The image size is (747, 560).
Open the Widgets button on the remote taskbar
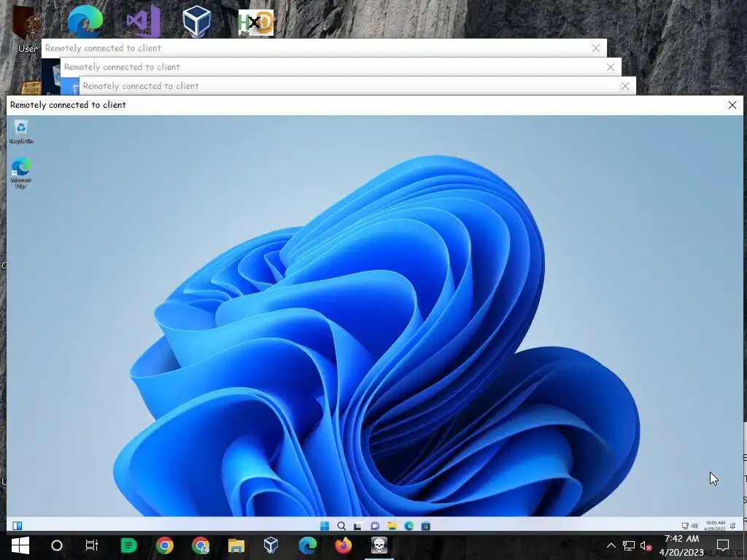(x=18, y=526)
